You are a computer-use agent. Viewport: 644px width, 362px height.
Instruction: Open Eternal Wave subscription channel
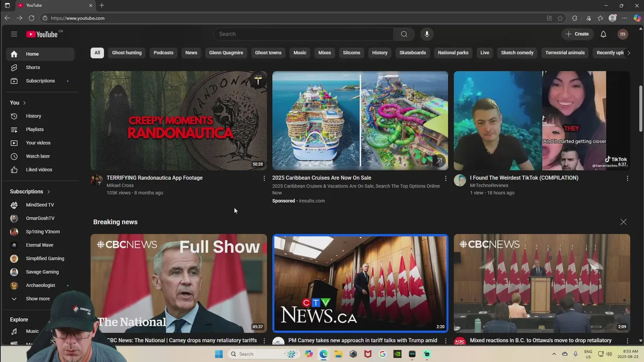40,245
